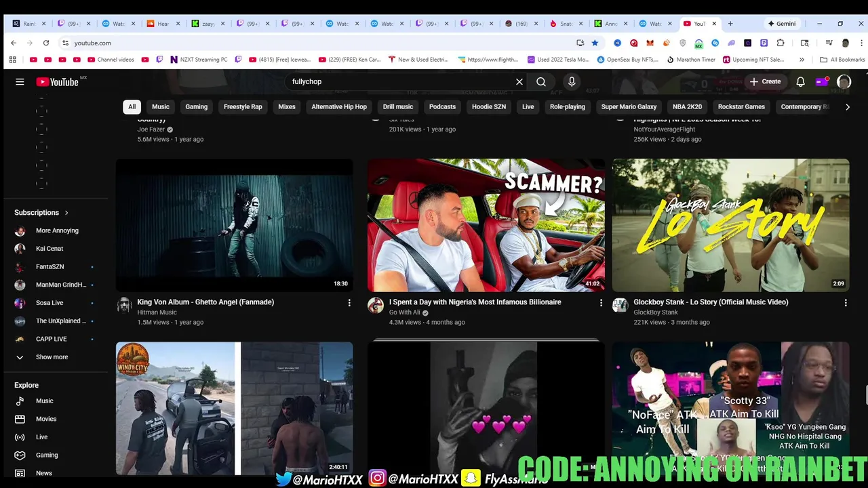Viewport: 868px width, 488px height.
Task: Open Gaming in Explore sidebar
Action: [47, 455]
